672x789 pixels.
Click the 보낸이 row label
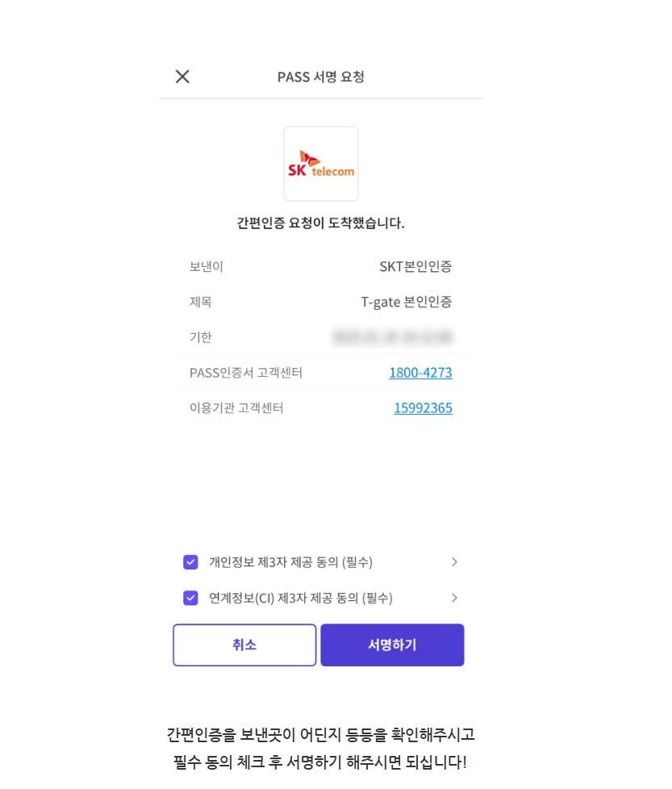pos(207,266)
